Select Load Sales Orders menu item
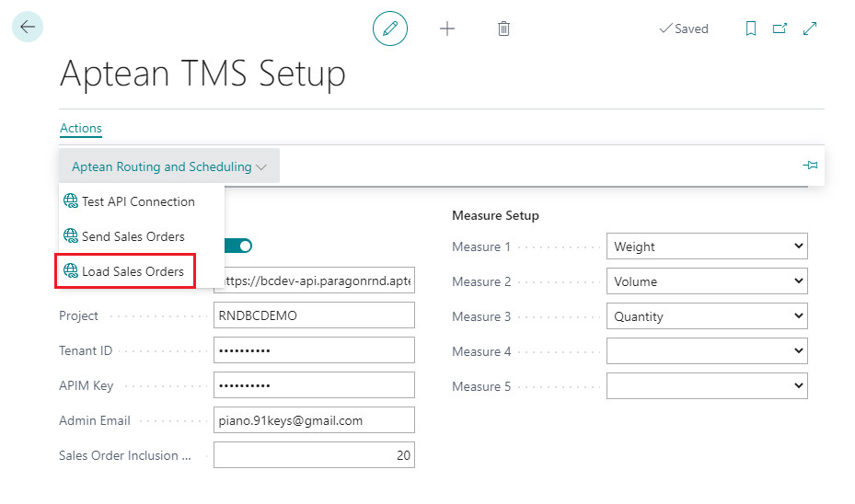 click(133, 271)
